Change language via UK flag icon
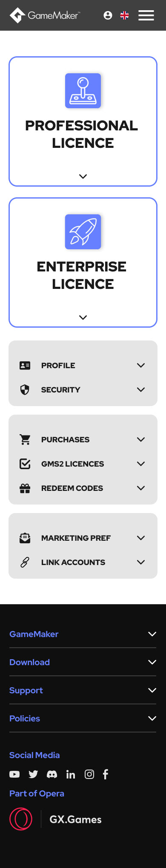Screen dimensions: 166x868 pos(124,15)
